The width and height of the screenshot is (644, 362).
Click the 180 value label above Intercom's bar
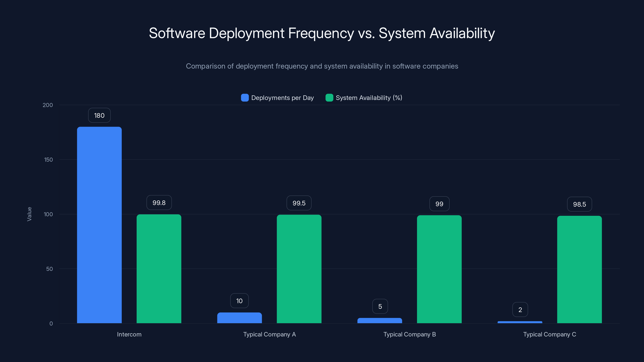(x=99, y=115)
